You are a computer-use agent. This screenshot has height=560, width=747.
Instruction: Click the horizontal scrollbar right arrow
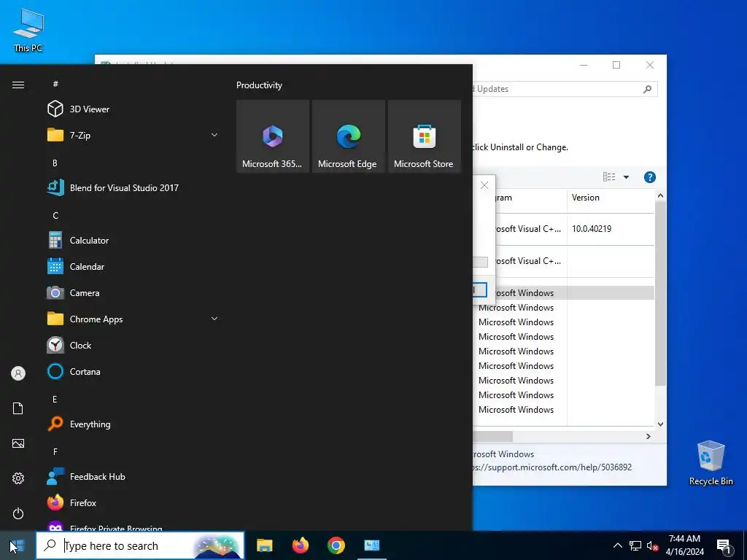(649, 436)
